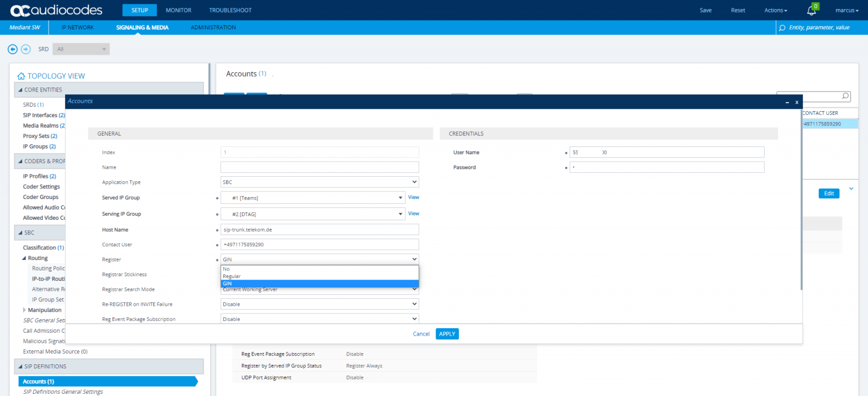Screen dimensions: 868x396
Task: Click the forward navigation arrow icon
Action: click(x=25, y=49)
